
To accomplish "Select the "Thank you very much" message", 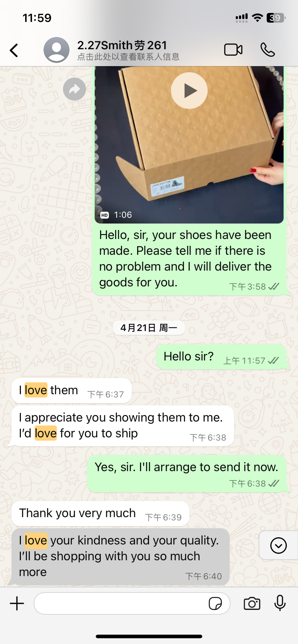I will coord(100,514).
